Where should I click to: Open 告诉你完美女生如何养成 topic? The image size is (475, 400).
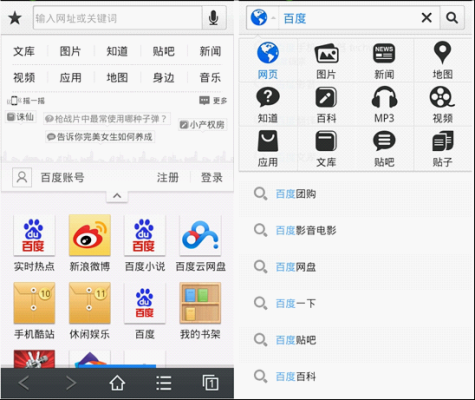(100, 137)
